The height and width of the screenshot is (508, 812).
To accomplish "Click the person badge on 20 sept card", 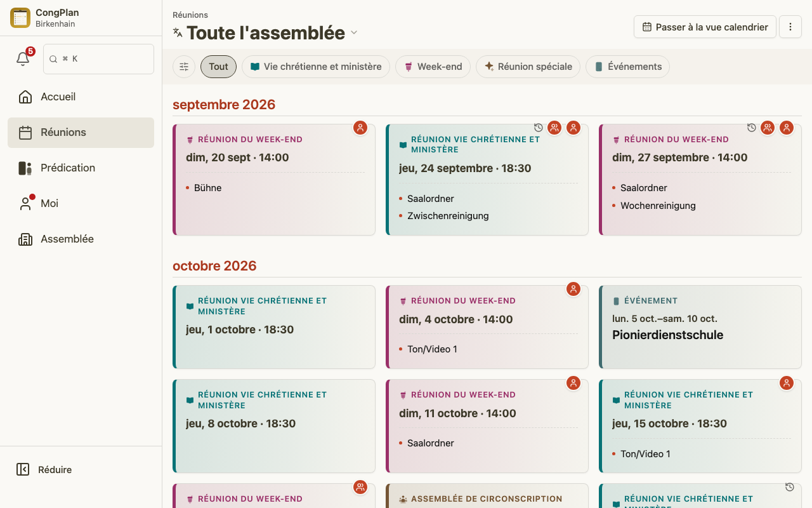I will [x=360, y=128].
